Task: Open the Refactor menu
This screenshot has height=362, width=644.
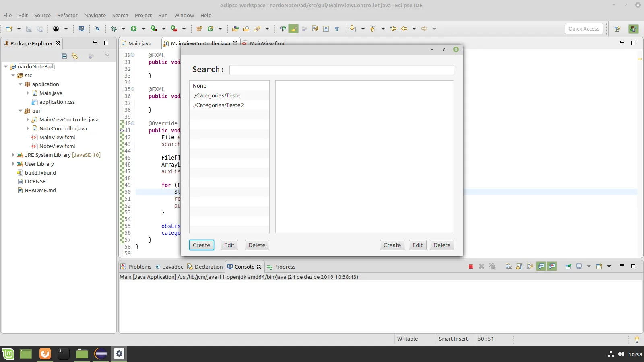Action: click(67, 15)
